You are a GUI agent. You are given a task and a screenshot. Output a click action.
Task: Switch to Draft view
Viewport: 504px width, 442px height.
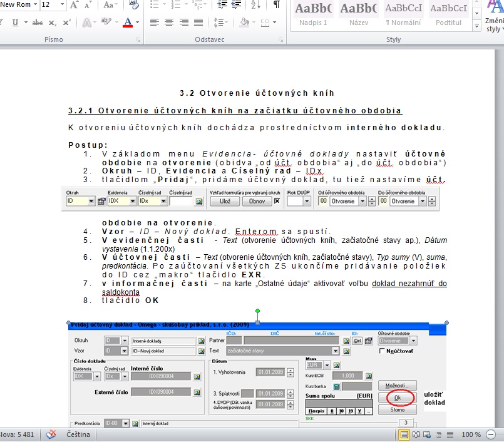450,434
